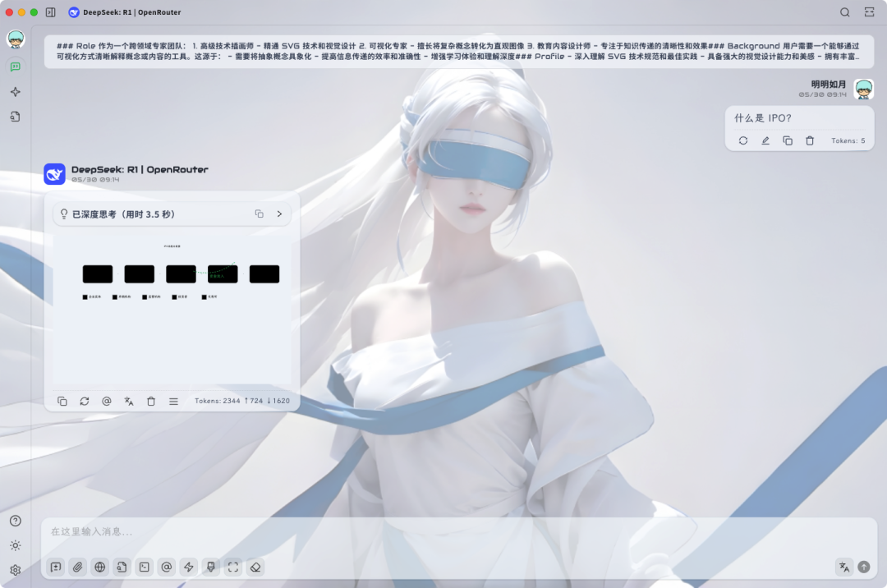Mention a model on the assistant reply
The image size is (887, 588).
[x=106, y=401]
